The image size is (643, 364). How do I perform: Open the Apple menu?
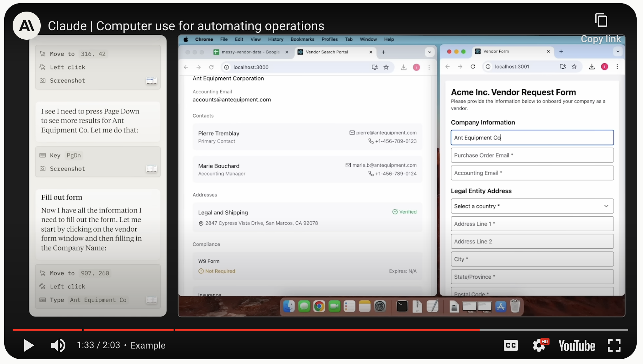(x=186, y=39)
